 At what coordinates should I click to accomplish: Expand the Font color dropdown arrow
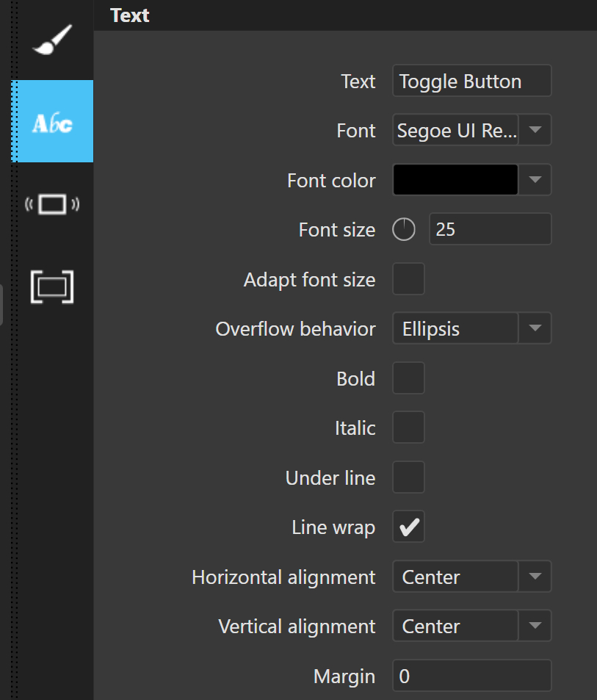pos(535,179)
